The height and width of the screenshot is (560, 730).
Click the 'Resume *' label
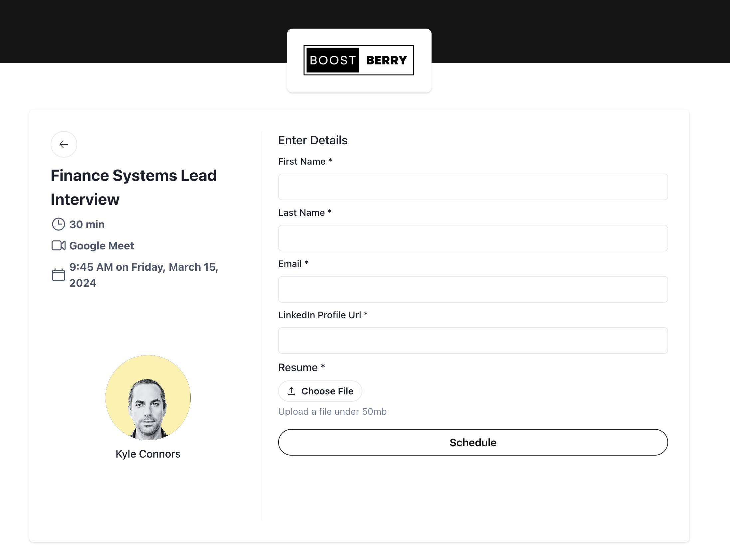click(x=301, y=368)
